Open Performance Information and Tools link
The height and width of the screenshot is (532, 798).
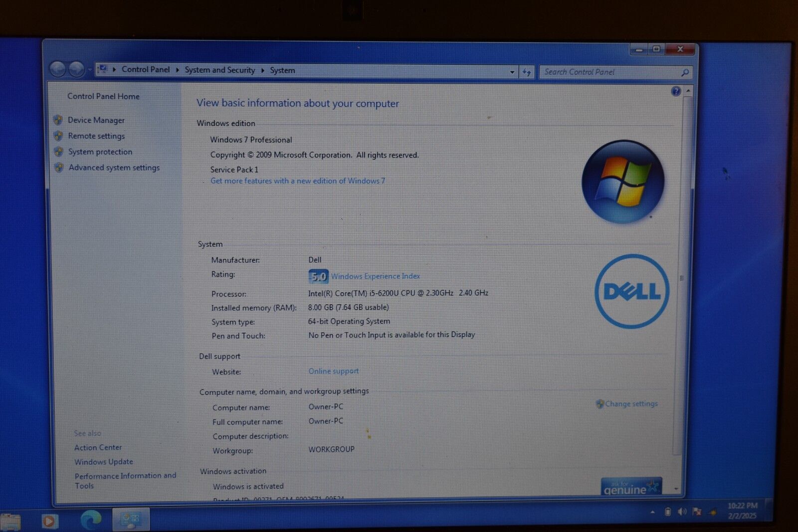point(125,481)
